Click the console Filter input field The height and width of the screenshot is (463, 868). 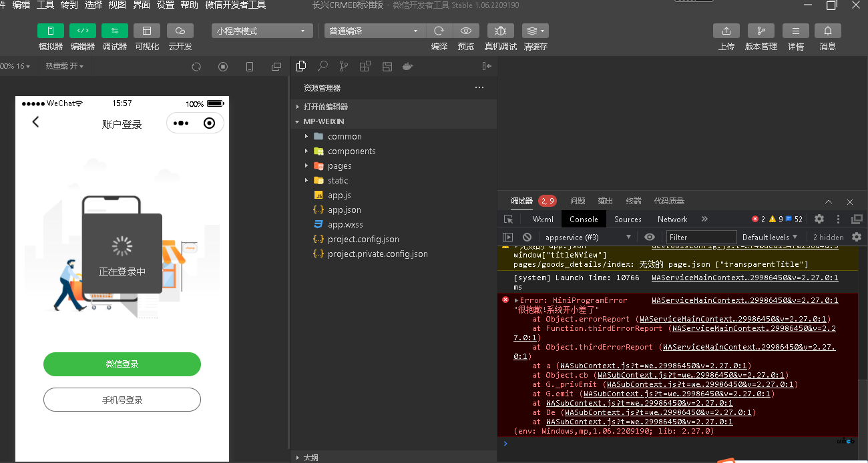[701, 237]
